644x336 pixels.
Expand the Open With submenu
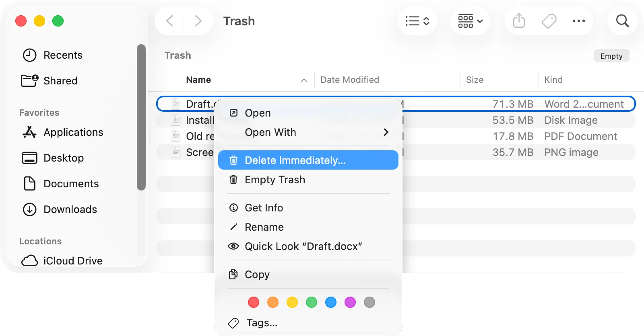pos(308,132)
